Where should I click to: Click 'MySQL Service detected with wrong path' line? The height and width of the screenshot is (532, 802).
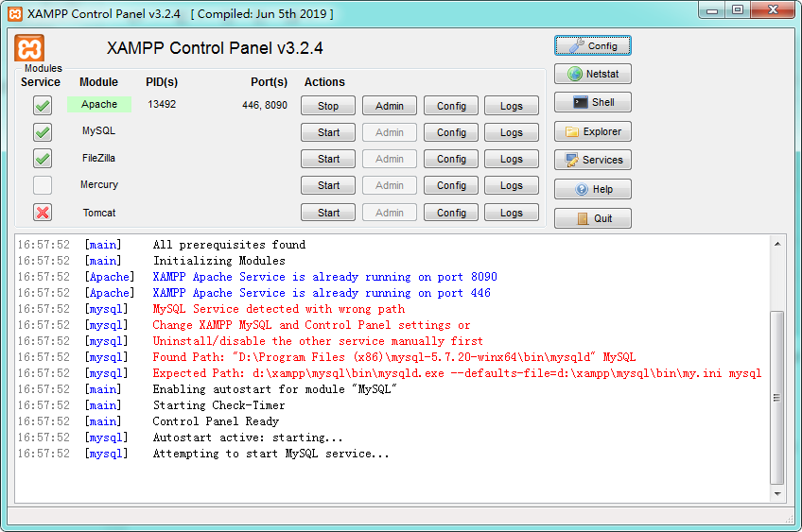[279, 309]
